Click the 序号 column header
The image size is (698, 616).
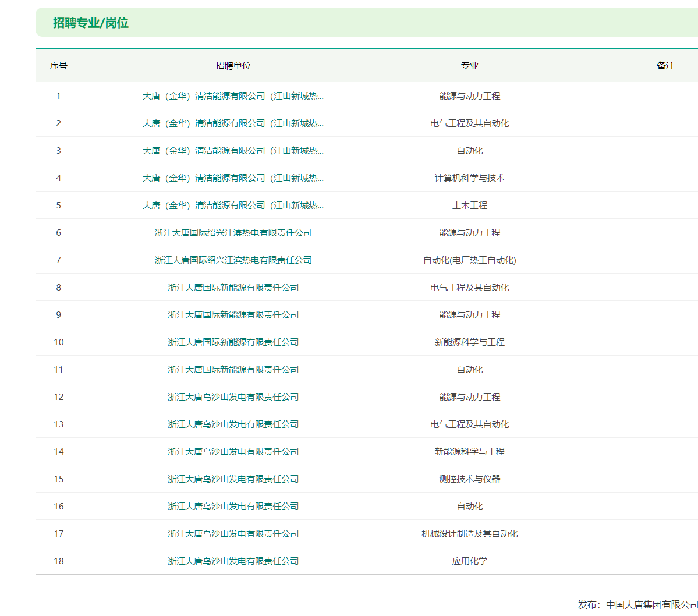tap(58, 66)
